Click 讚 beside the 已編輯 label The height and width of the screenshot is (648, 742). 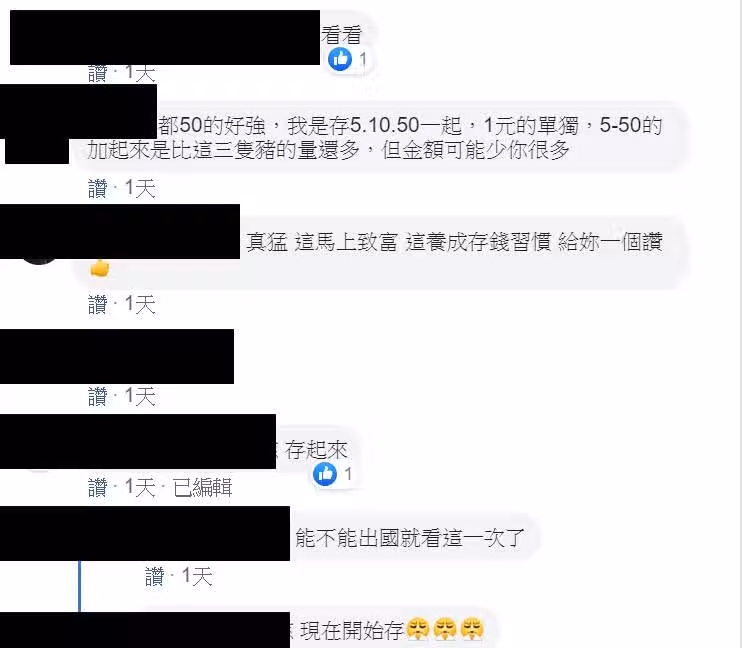[x=98, y=488]
